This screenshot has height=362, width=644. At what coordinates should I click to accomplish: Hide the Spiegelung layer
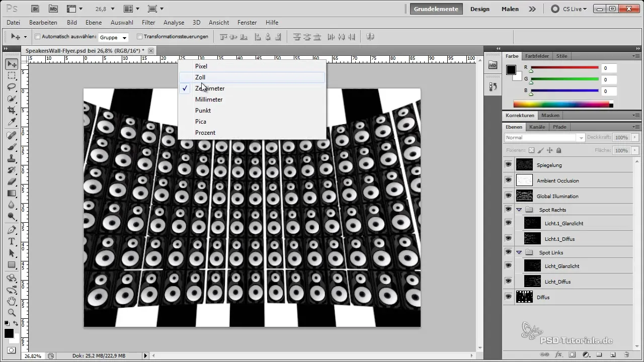click(508, 165)
